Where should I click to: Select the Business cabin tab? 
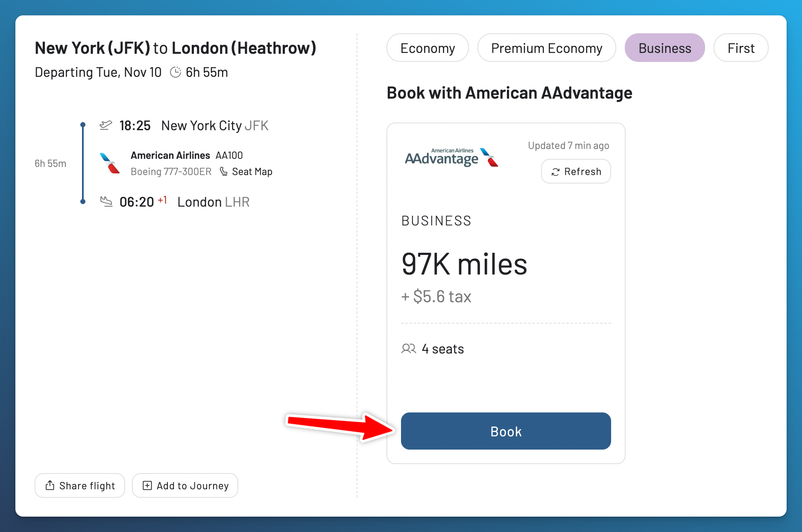664,48
